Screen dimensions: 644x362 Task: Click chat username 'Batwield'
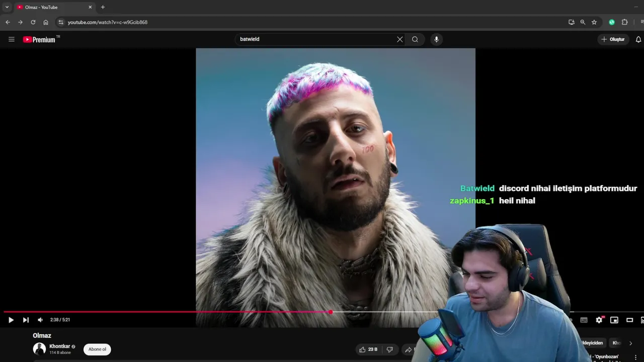click(x=477, y=189)
